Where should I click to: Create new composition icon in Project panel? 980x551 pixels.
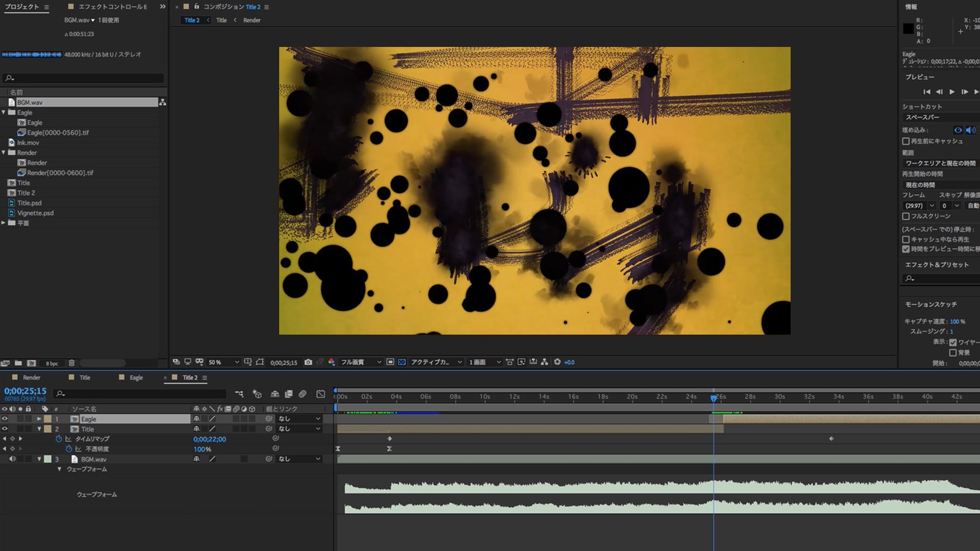point(32,363)
